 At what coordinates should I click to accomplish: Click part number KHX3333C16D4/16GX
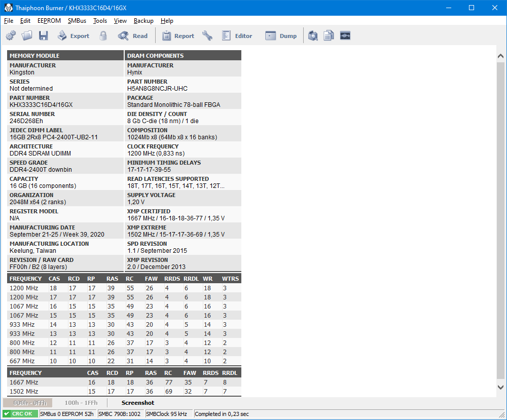pyautogui.click(x=41, y=105)
